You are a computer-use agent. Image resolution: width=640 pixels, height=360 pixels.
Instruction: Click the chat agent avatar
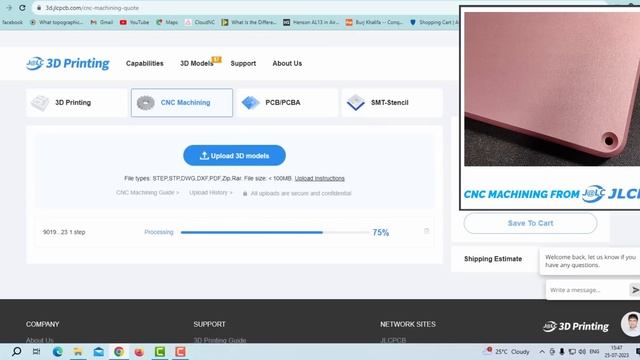(631, 324)
